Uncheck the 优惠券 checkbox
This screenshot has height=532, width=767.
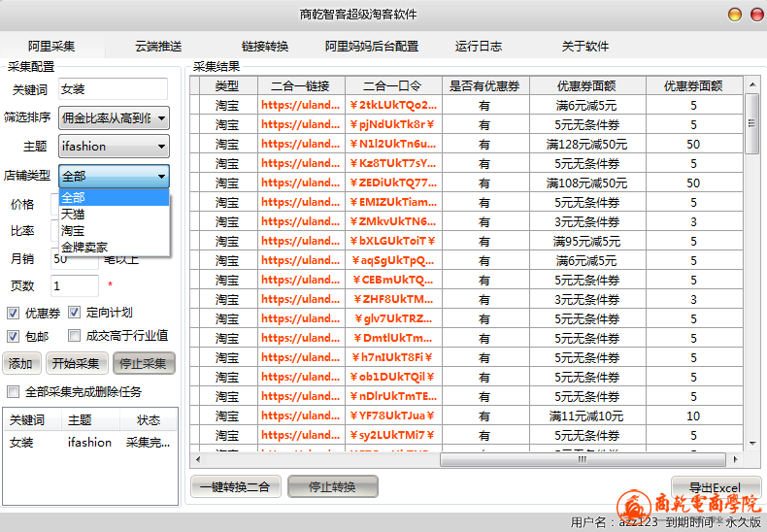[14, 313]
